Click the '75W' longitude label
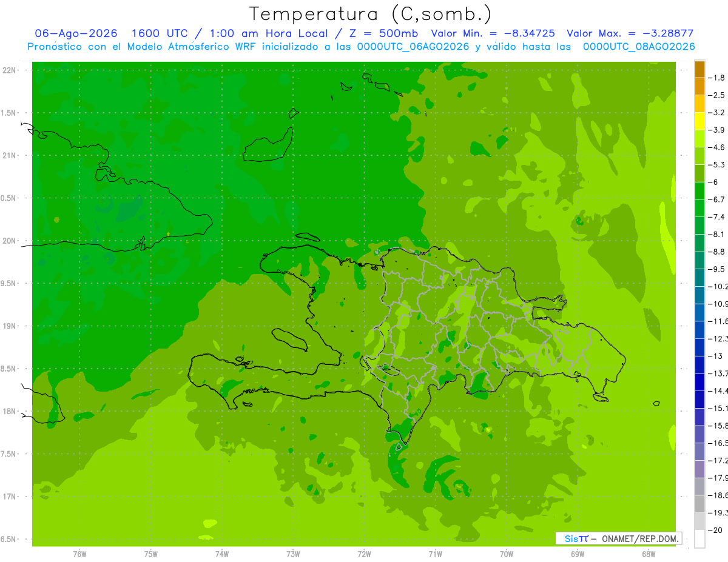Image resolution: width=728 pixels, height=562 pixels. (x=151, y=554)
